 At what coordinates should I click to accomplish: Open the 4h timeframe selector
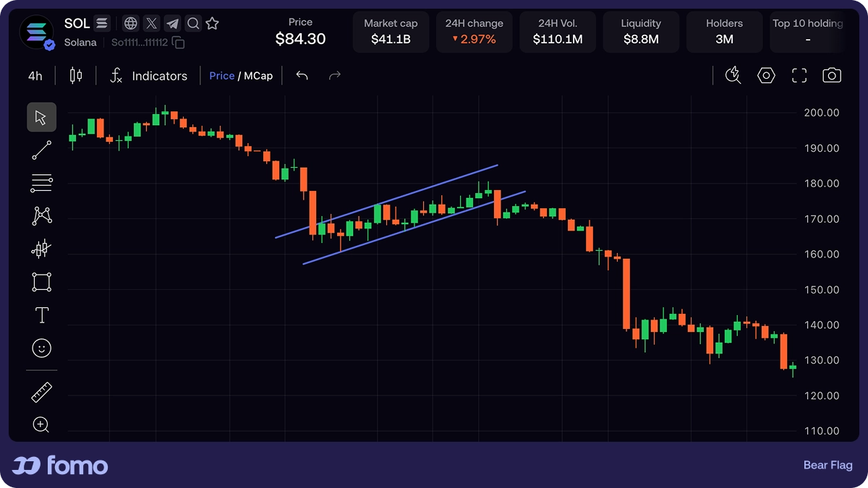click(x=35, y=75)
